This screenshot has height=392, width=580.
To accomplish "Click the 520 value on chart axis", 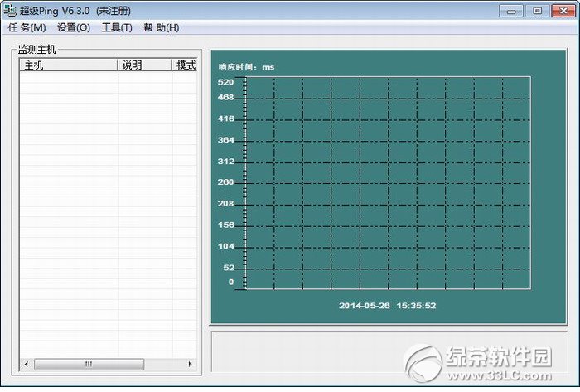I will click(225, 82).
